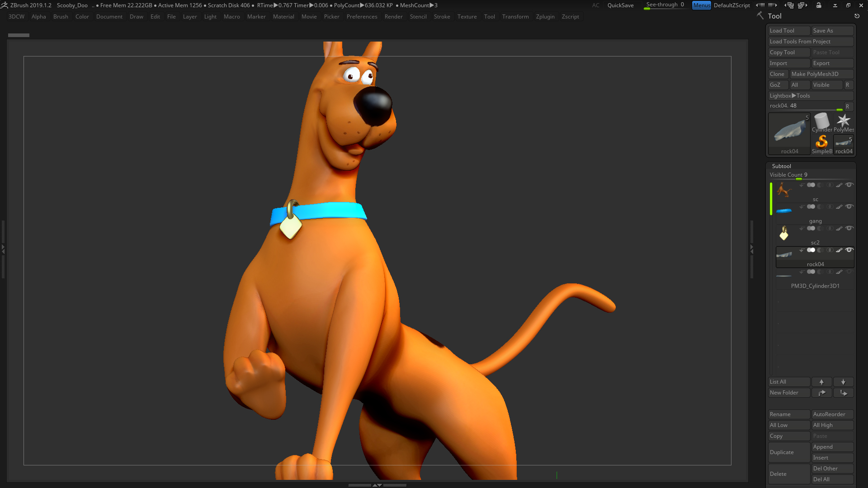Collapse the right tray using divider arrows
Viewport: 868px width, 488px height.
752,249
